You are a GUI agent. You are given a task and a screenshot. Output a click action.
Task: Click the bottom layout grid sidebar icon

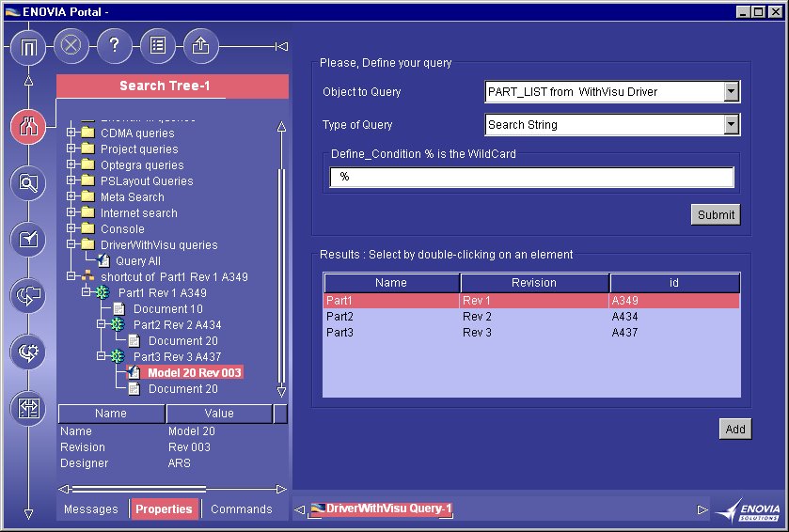28,408
